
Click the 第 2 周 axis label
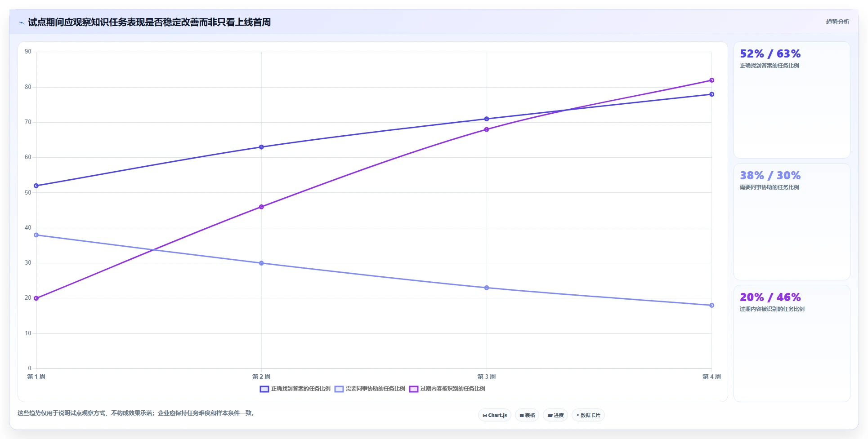261,377
